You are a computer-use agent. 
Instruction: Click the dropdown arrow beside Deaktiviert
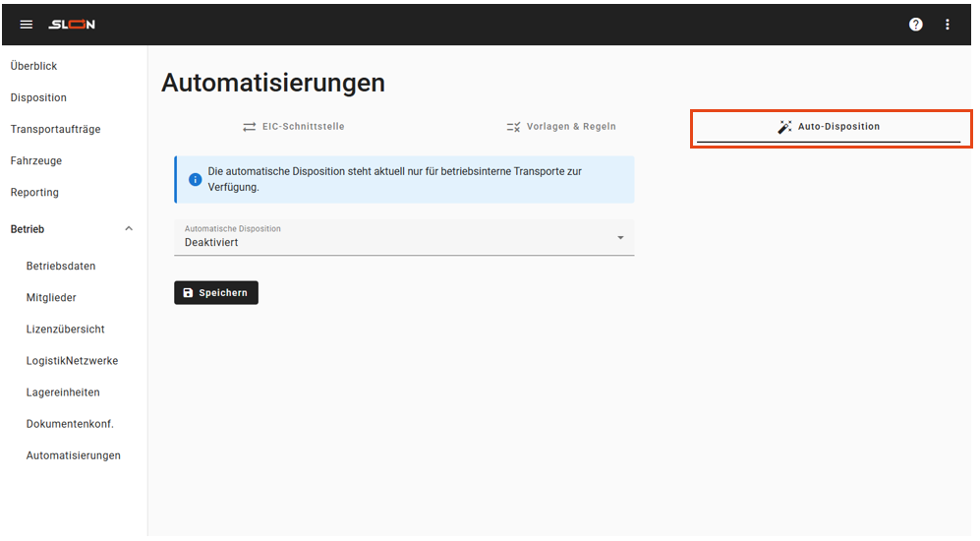tap(620, 238)
